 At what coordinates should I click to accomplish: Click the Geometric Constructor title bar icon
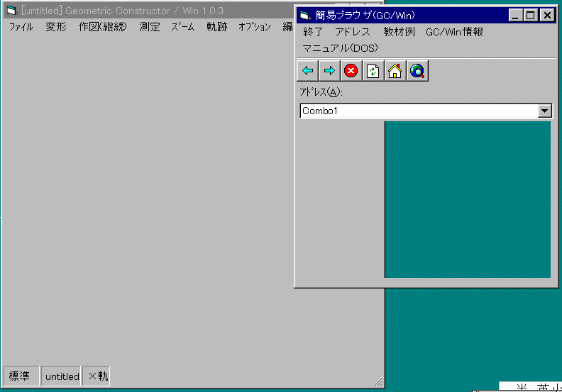click(11, 11)
